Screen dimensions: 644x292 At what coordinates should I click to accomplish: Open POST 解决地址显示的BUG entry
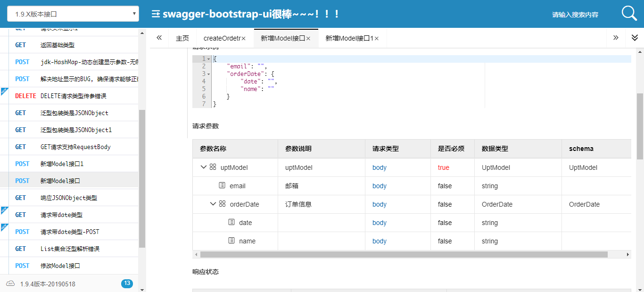(x=69, y=79)
